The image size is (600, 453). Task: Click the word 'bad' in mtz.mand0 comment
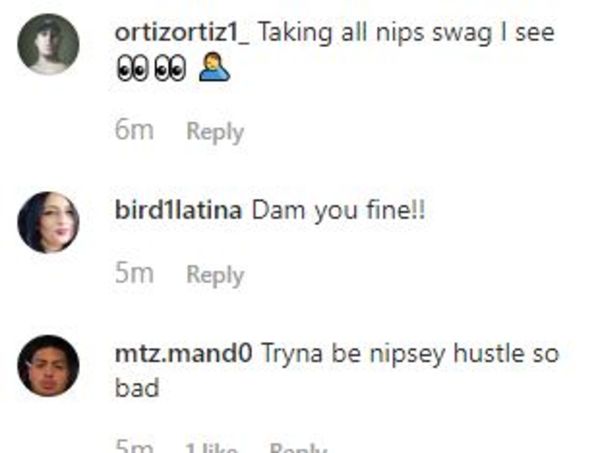[137, 388]
